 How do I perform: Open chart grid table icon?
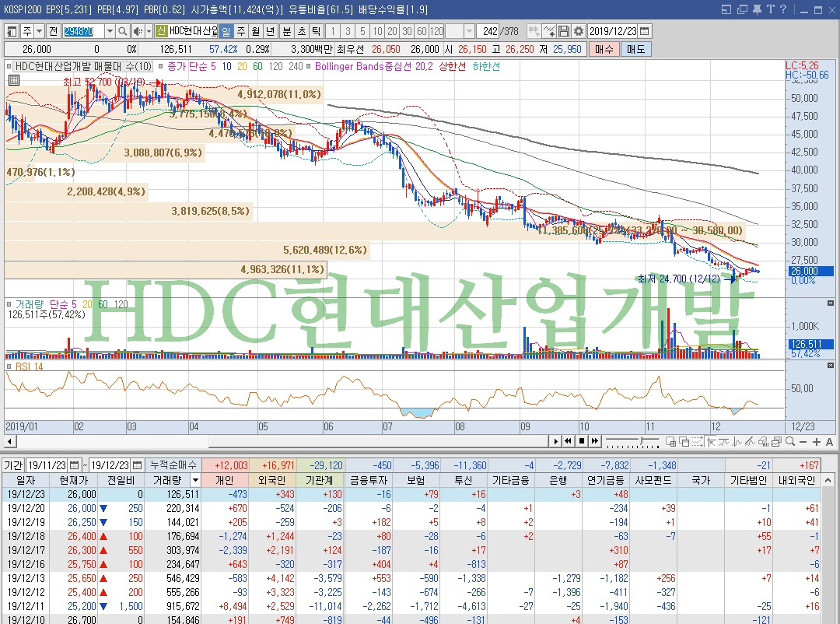tap(14, 80)
